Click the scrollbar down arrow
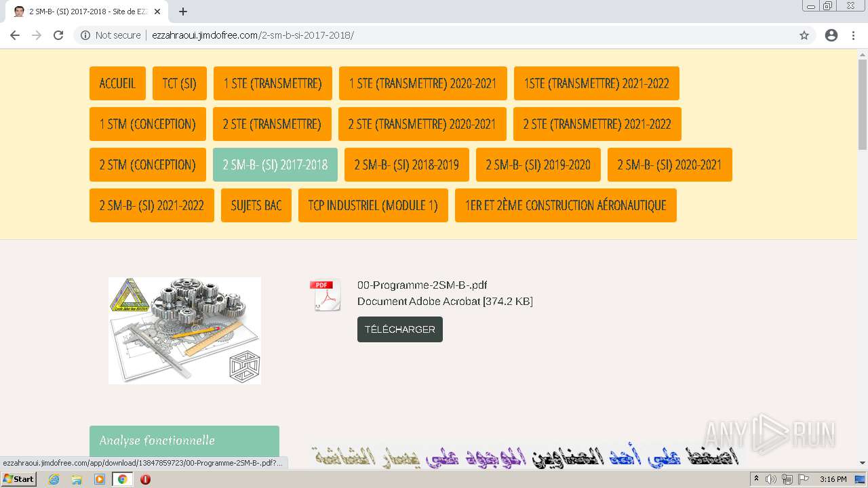868x488 pixels. pos(863,464)
